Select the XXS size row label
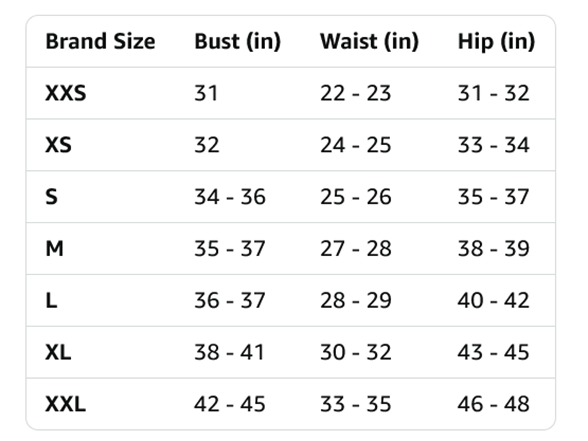Viewport: 588px width, 441px height. point(66,93)
